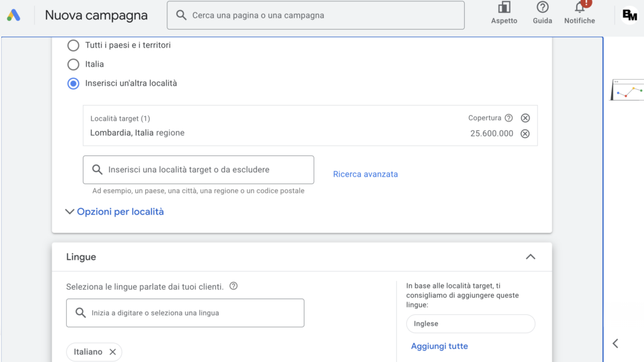The width and height of the screenshot is (644, 362).
Task: Open the Aspetto appearance settings
Action: click(504, 13)
